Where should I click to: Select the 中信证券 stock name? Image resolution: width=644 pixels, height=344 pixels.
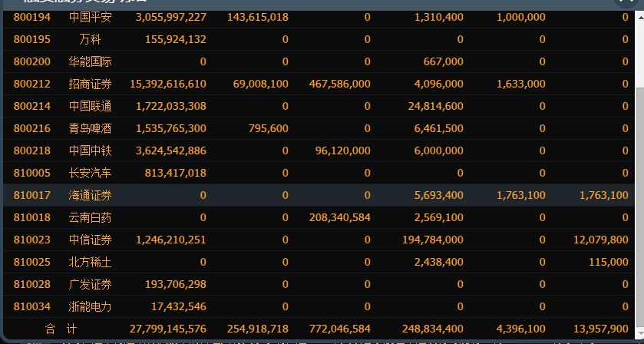90,240
